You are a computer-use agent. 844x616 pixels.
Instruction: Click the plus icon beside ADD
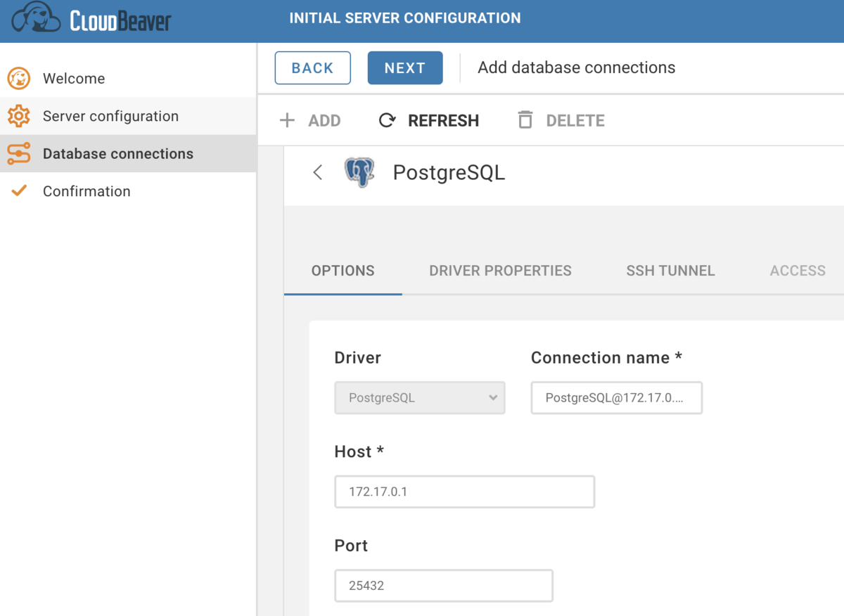click(287, 120)
